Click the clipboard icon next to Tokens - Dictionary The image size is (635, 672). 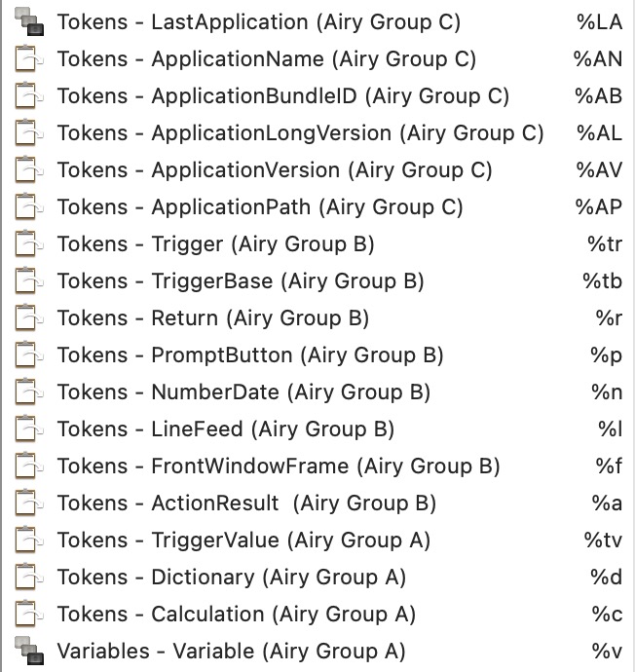tap(26, 578)
